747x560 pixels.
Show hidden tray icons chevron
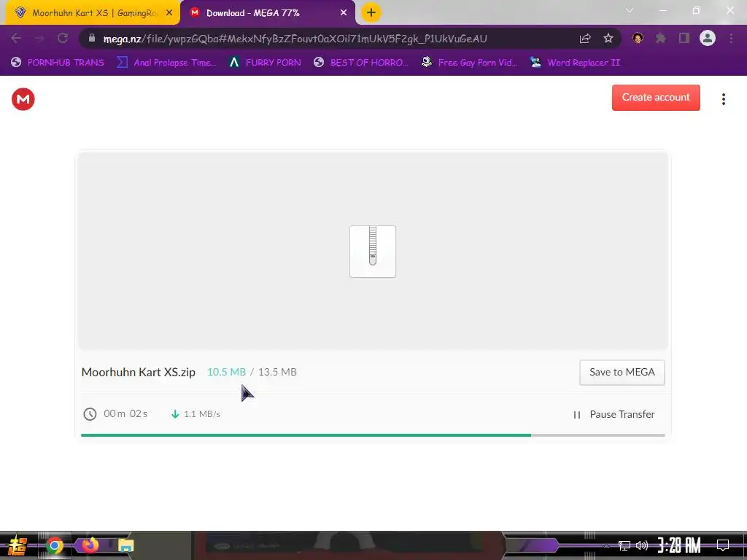coord(606,546)
